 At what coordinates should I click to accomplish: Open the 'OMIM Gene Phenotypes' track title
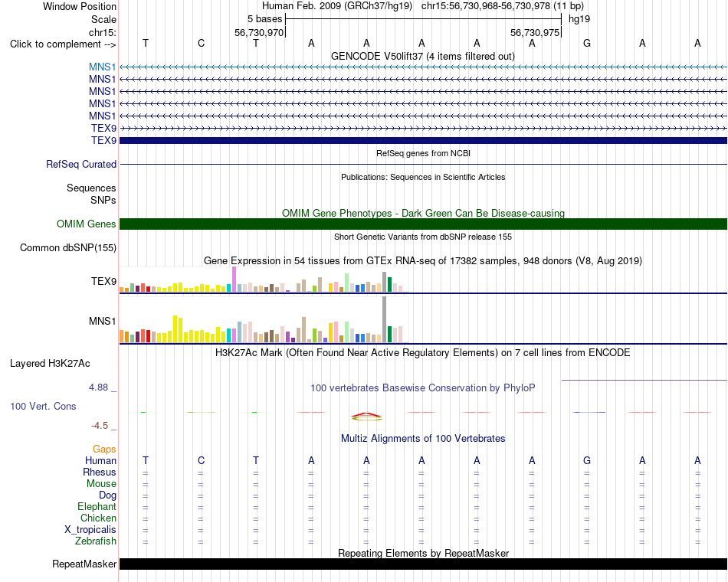[423, 213]
